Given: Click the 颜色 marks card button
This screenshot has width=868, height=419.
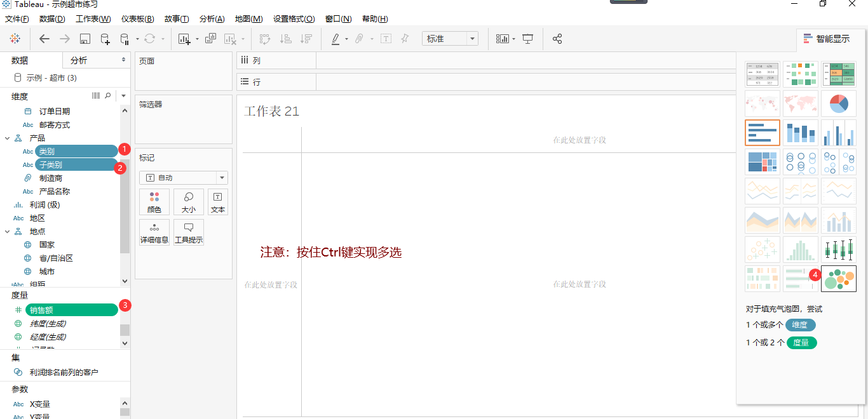Looking at the screenshot, I should [154, 202].
